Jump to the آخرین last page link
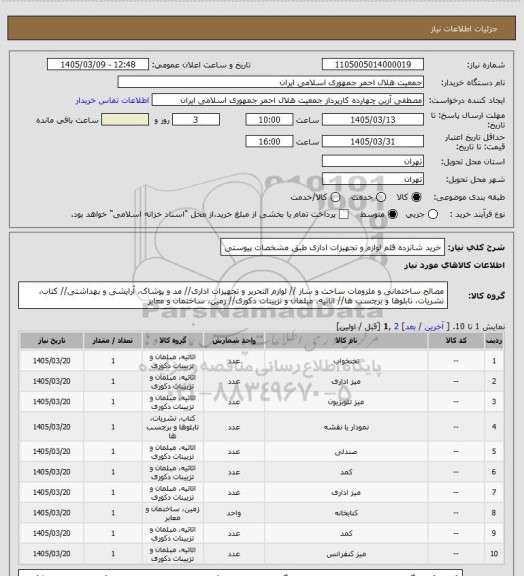Screen dimensions: 524x576 (434, 327)
